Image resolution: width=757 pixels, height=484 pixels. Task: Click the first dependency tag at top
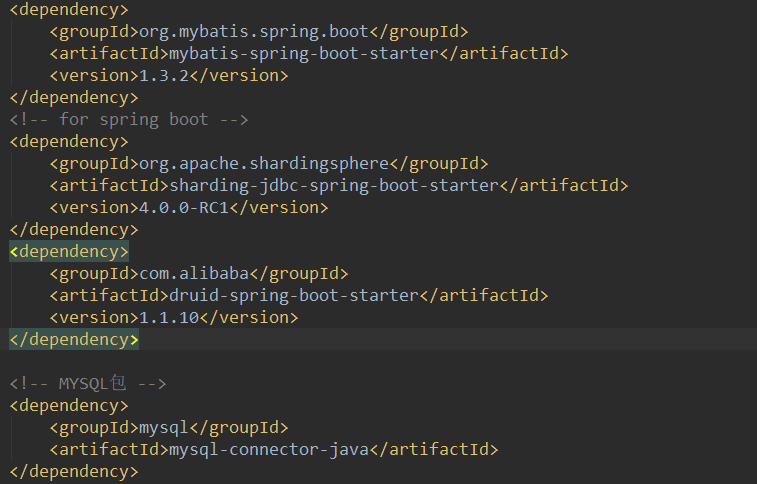click(69, 9)
